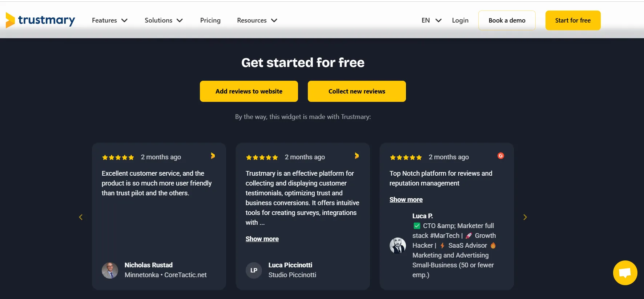Click Add reviews to website
This screenshot has width=644, height=299.
point(249,91)
